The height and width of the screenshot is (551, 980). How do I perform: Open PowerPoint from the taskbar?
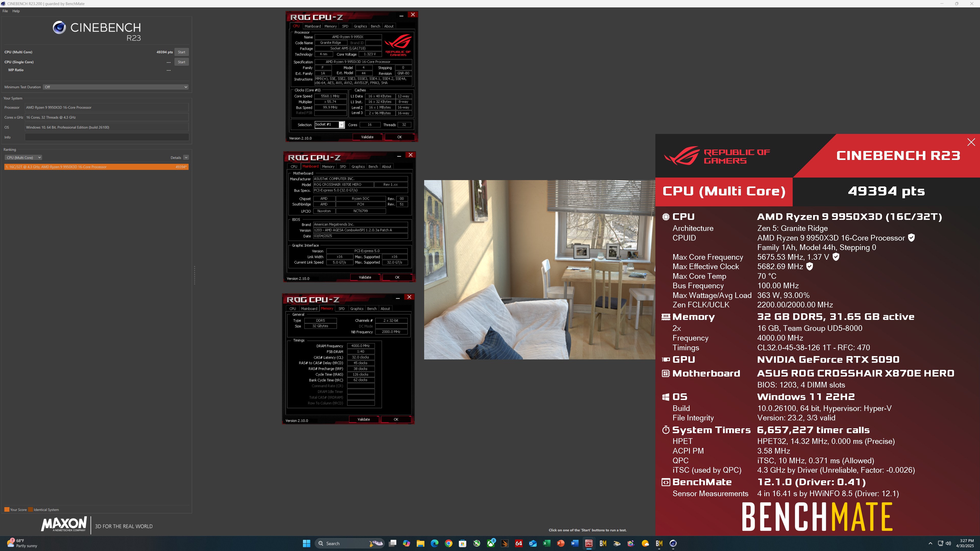pos(561,543)
